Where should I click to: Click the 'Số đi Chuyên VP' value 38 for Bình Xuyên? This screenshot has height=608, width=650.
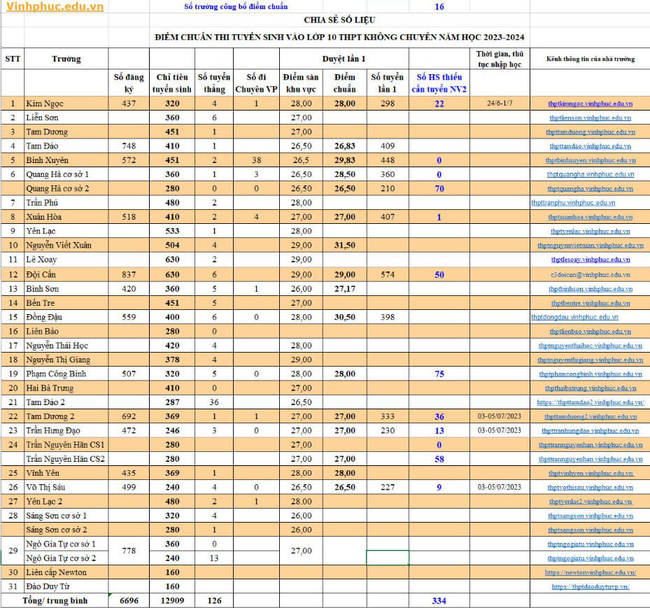pos(256,160)
